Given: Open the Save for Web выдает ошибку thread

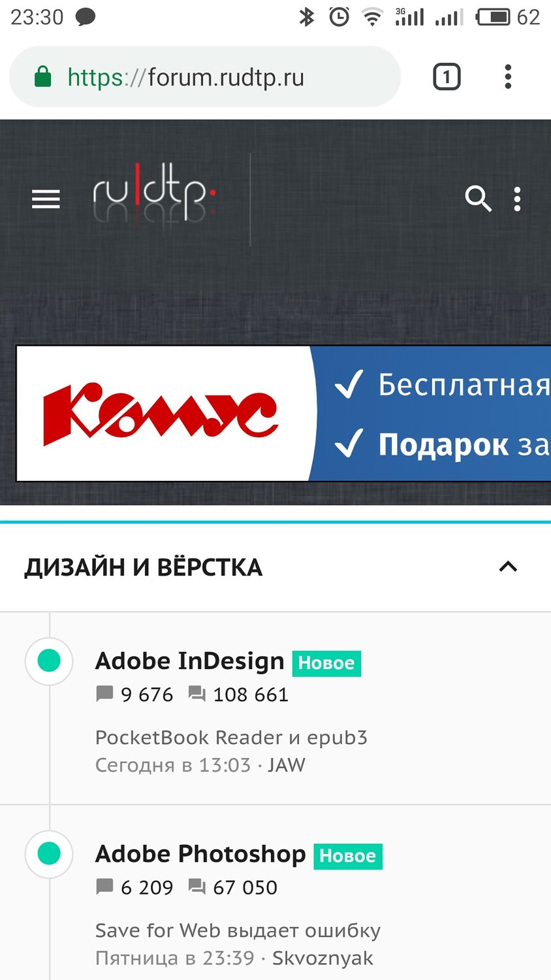Looking at the screenshot, I should pyautogui.click(x=238, y=930).
